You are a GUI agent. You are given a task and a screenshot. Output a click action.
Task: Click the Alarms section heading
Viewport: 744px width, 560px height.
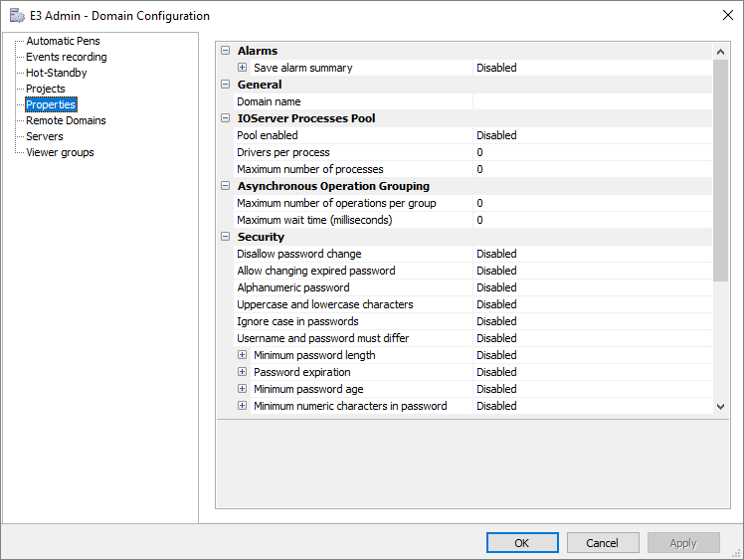(x=258, y=51)
